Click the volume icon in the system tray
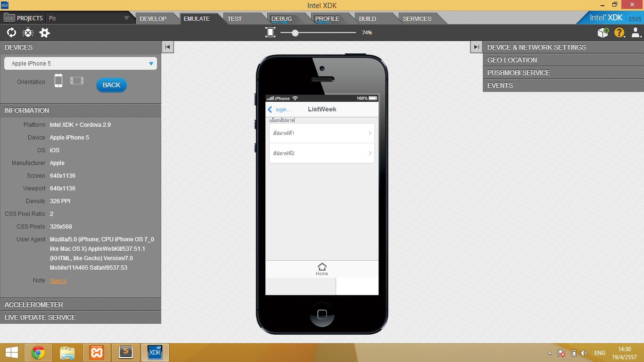644x362 pixels. pos(584,353)
